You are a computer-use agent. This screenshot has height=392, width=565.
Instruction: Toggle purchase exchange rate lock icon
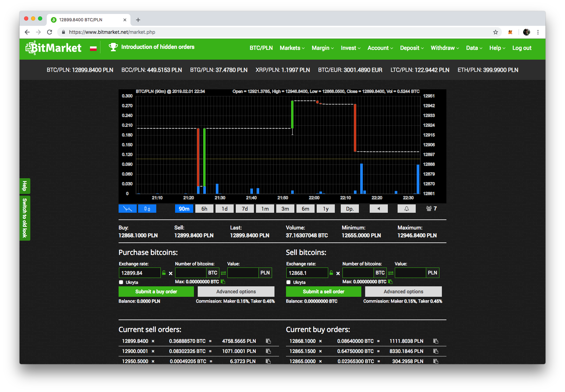pos(164,273)
